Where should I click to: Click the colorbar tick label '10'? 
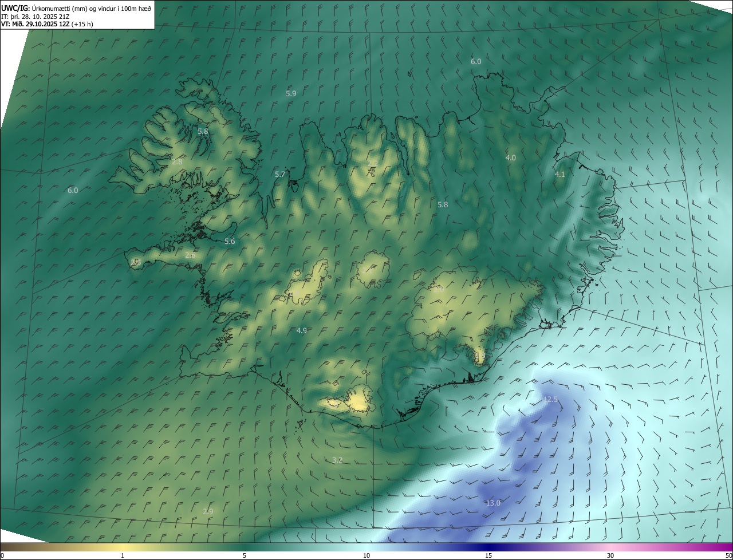point(366,555)
